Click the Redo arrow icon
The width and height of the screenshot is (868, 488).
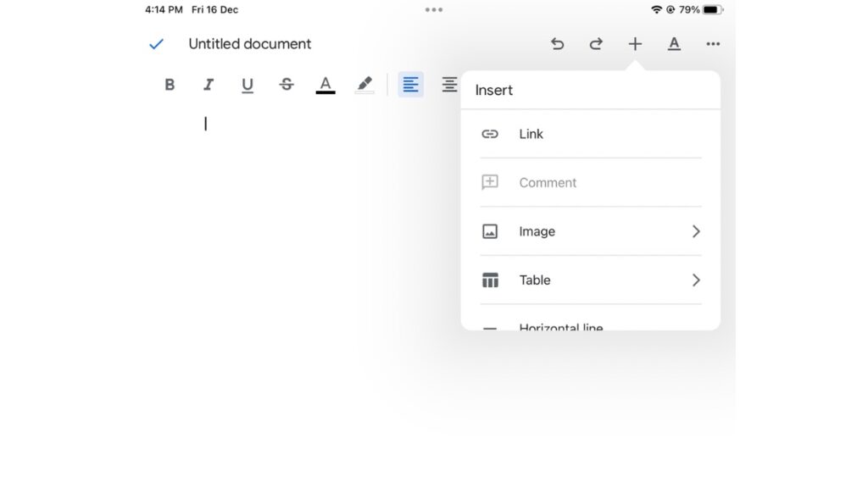pyautogui.click(x=596, y=44)
